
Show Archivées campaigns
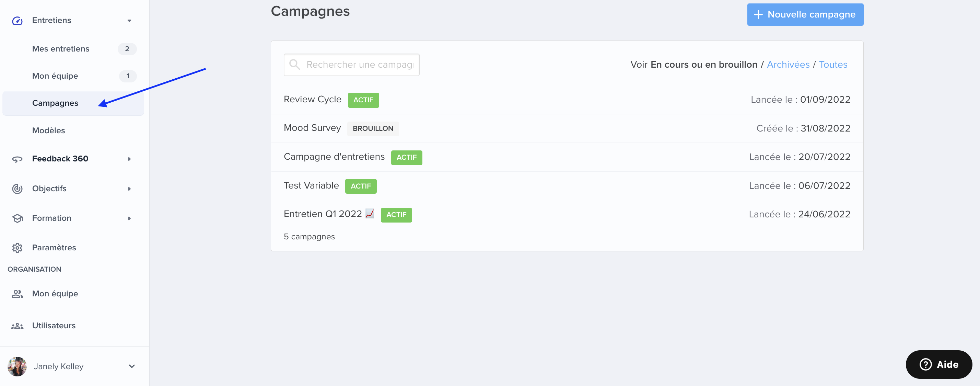pos(788,65)
